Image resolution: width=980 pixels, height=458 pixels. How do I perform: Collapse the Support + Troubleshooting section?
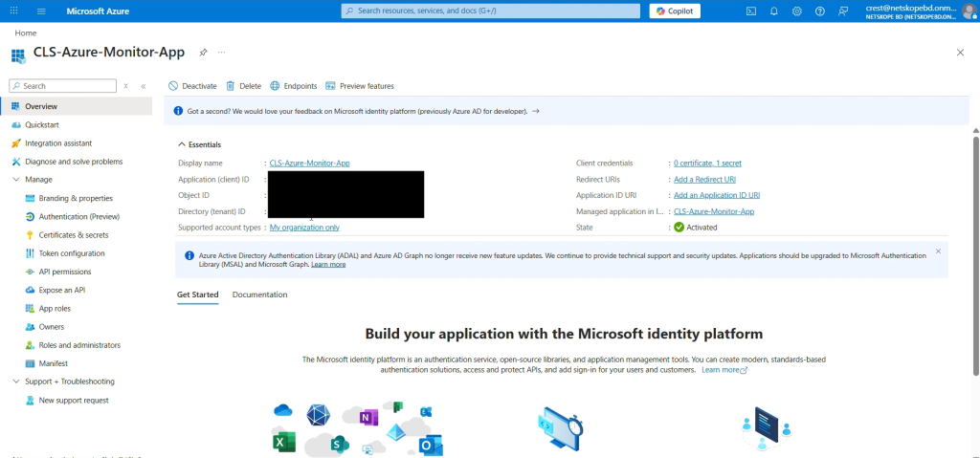[x=16, y=382]
